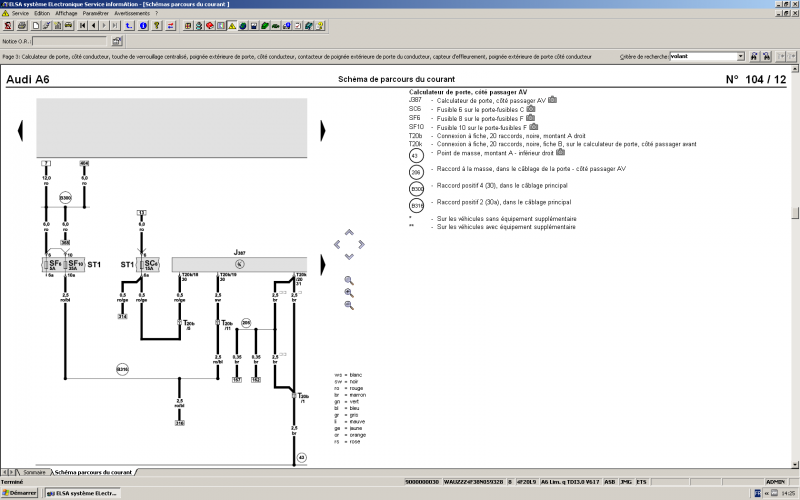Click the first binoculars search icon
Viewport: 800px width, 500px height.
pos(754,56)
